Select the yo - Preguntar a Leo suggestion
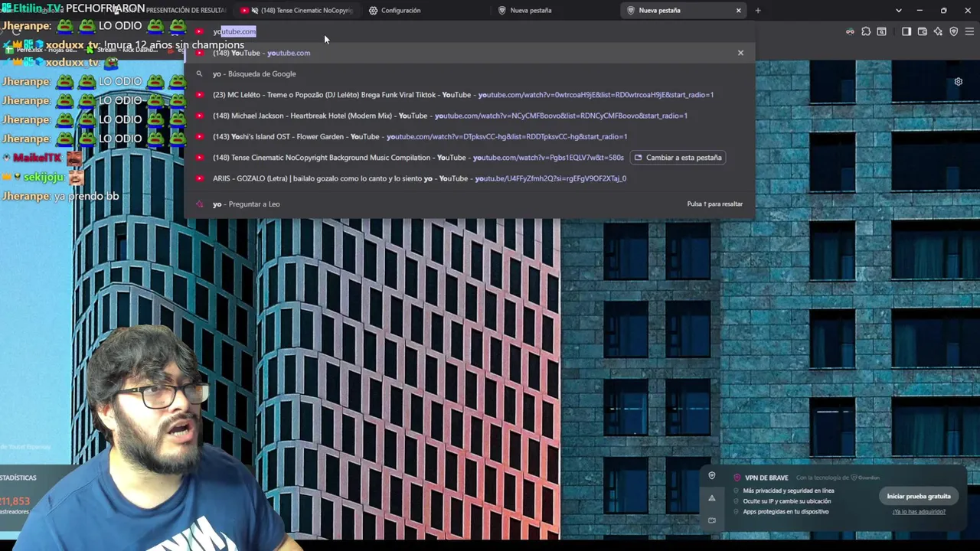The image size is (980, 551). [469, 204]
